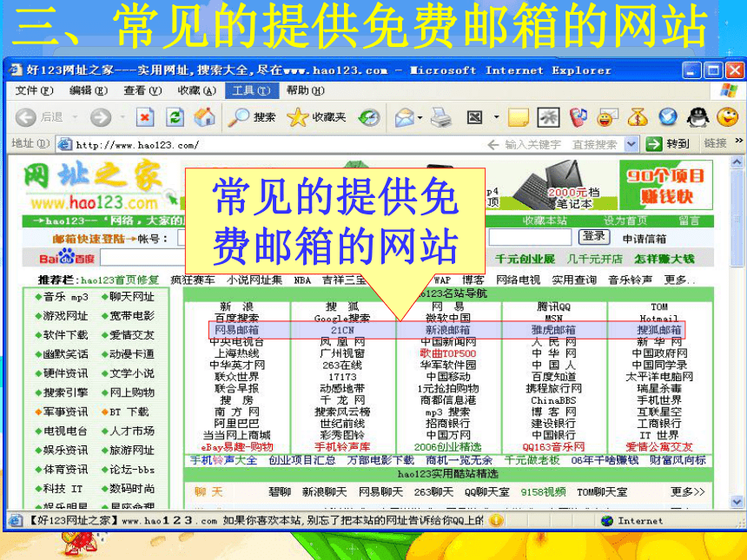This screenshot has width=747, height=560.
Task: Expand the 链接 links chevron
Action: (x=739, y=141)
